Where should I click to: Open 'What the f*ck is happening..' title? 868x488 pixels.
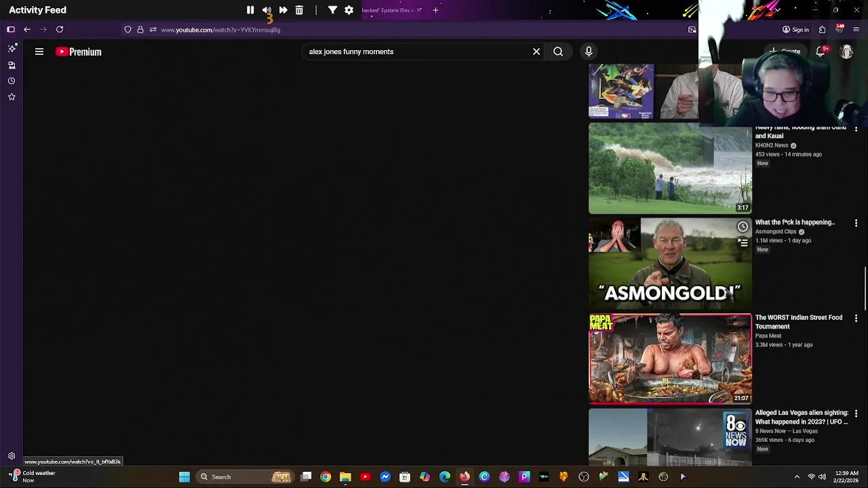[x=795, y=222]
